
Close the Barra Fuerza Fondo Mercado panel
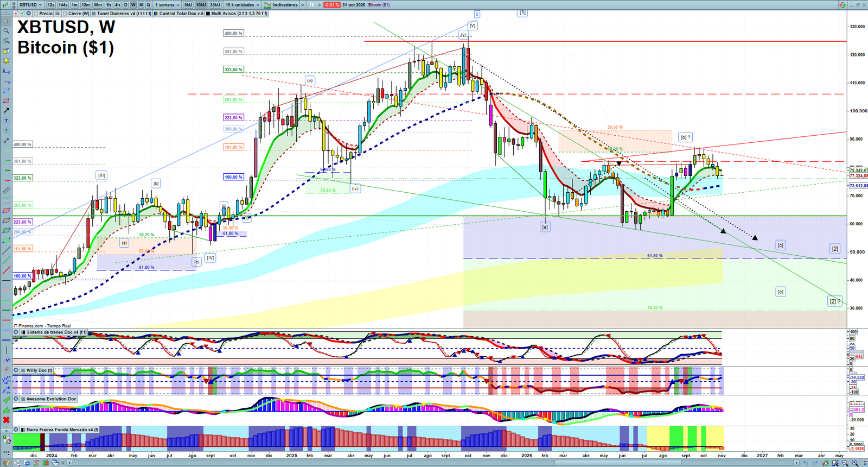point(16,430)
